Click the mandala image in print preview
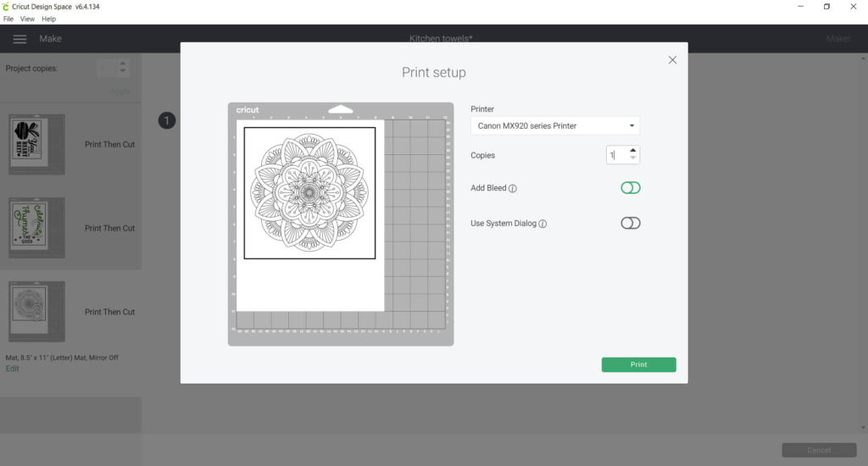The width and height of the screenshot is (868, 466). click(309, 192)
